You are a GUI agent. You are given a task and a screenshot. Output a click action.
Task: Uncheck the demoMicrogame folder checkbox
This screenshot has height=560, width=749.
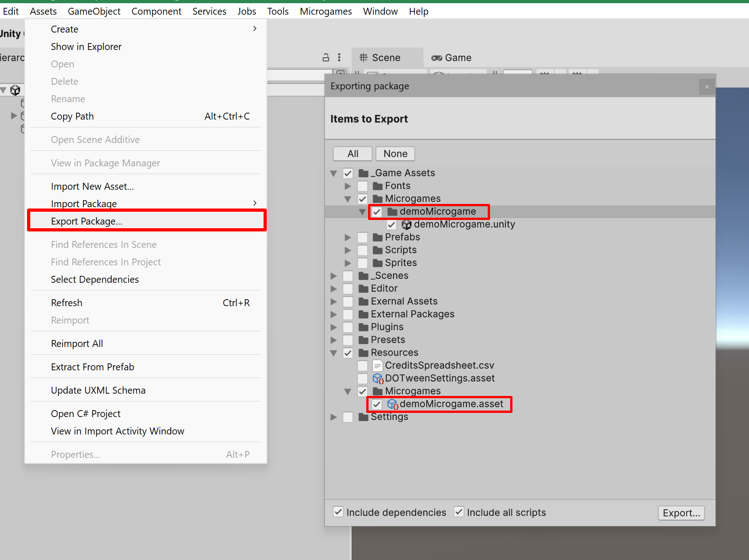point(377,212)
